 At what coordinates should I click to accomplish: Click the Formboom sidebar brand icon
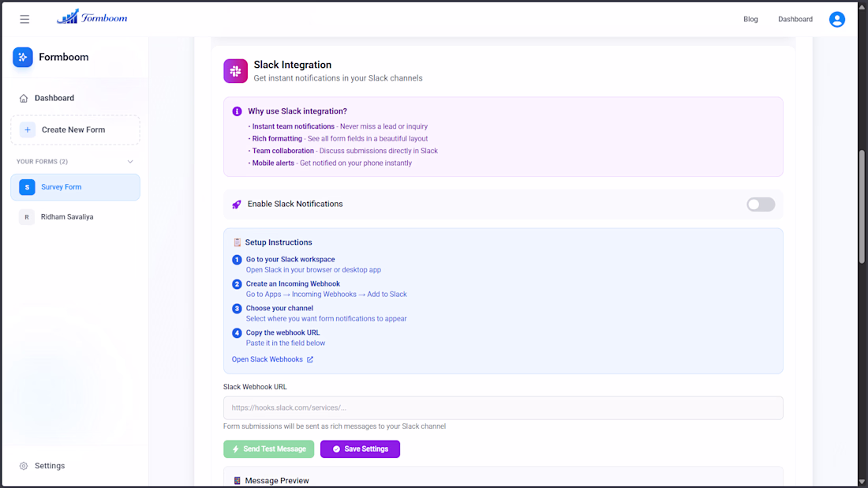(x=23, y=57)
